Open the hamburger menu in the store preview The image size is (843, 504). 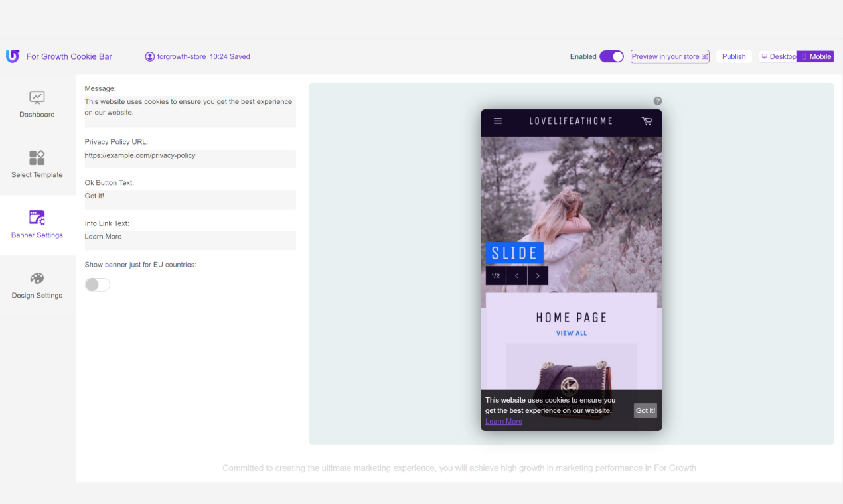click(497, 121)
